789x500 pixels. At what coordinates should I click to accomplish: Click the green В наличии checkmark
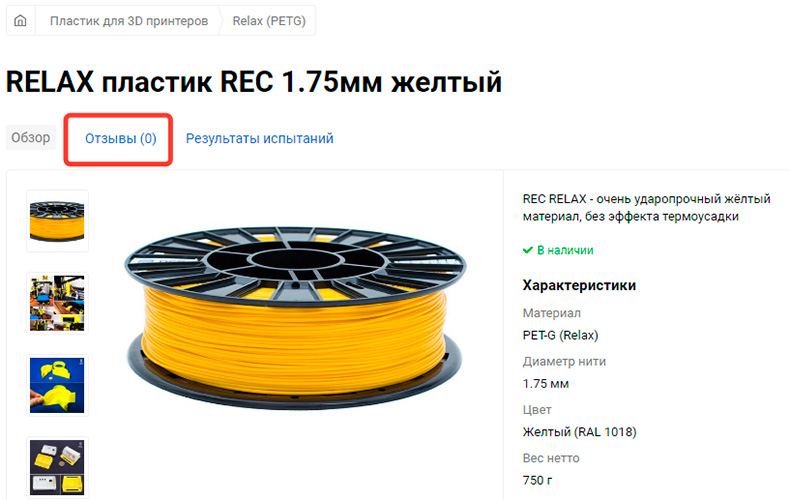click(527, 250)
